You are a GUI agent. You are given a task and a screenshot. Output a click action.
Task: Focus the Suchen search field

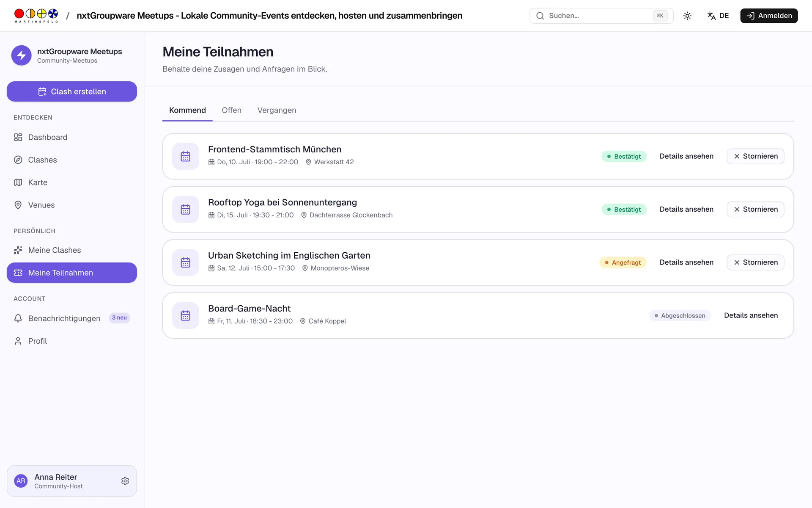click(601, 16)
